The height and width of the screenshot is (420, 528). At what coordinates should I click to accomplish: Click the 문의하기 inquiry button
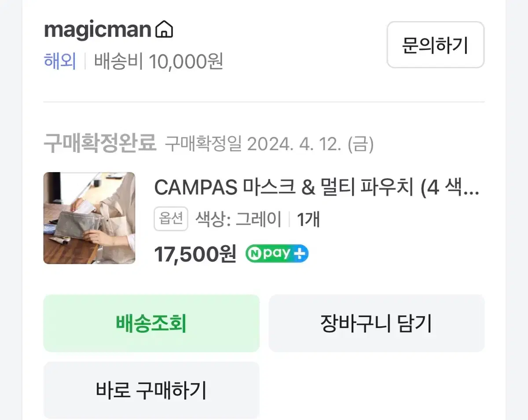pyautogui.click(x=435, y=45)
